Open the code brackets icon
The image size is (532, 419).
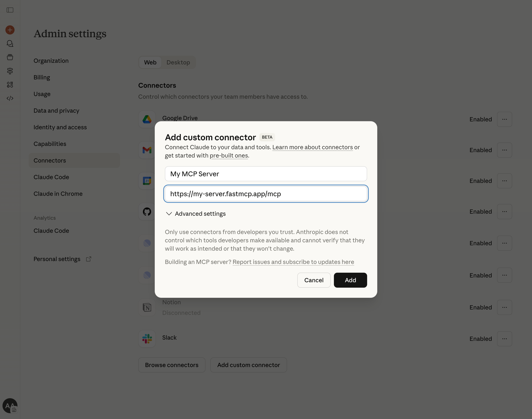pyautogui.click(x=10, y=98)
